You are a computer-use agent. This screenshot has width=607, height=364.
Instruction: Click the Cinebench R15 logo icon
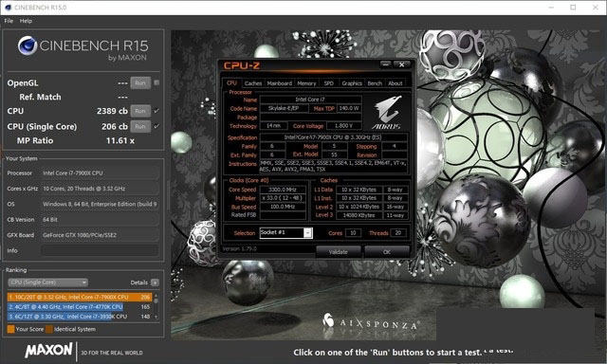28,45
